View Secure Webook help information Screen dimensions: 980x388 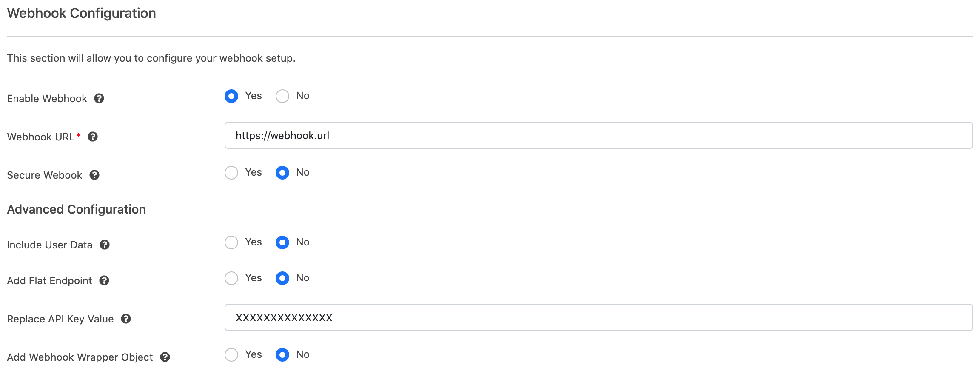(x=95, y=175)
